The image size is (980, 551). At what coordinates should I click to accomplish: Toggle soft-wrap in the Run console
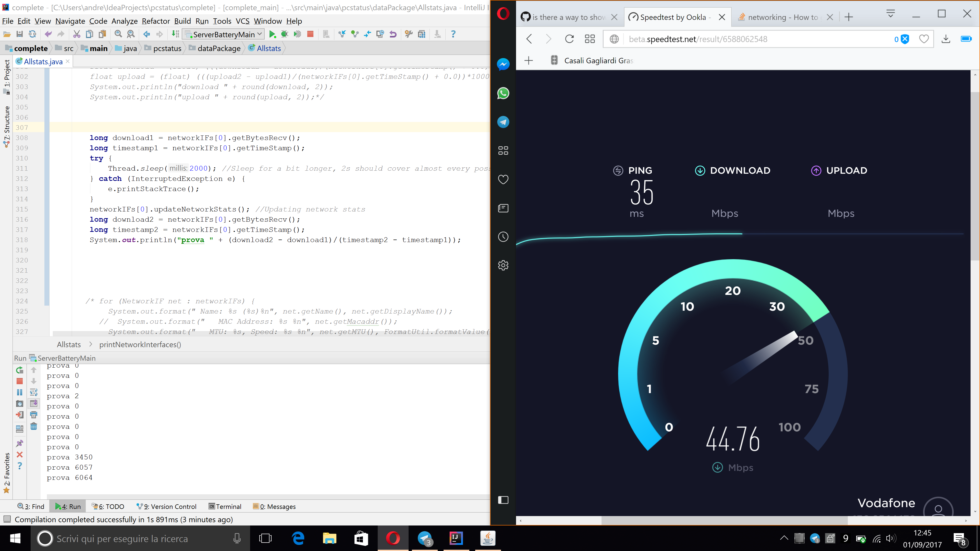(x=34, y=392)
